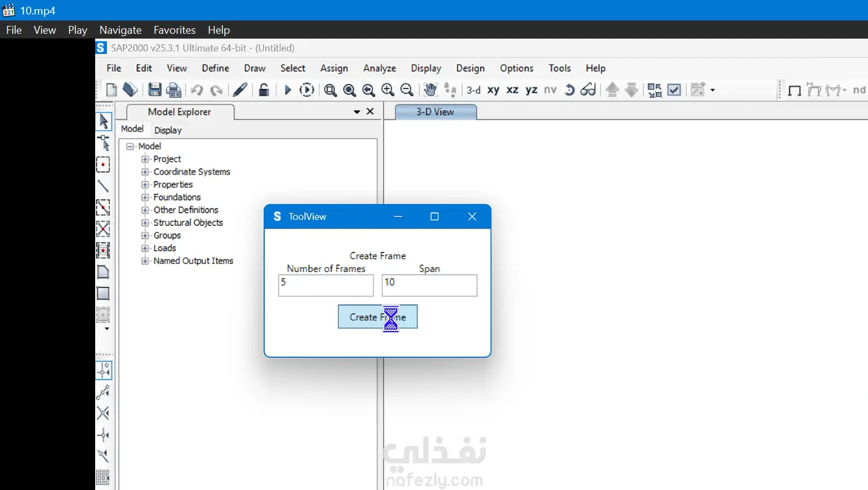Expand the Foundations tree node
This screenshot has width=868, height=490.
coord(145,197)
